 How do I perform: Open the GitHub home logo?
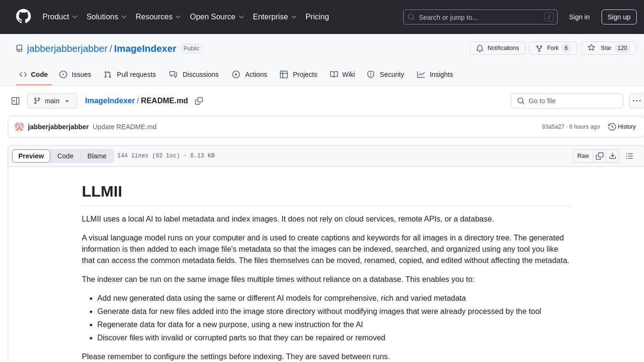pos(23,17)
